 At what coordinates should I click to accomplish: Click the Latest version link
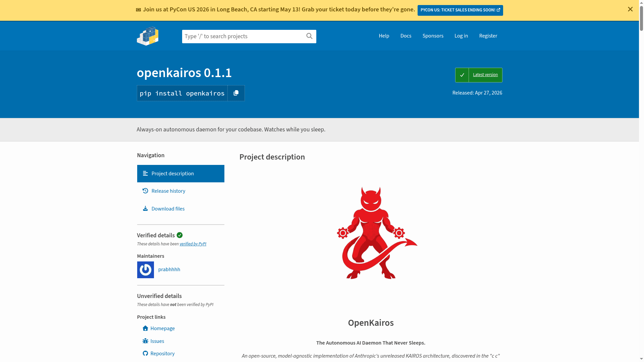(x=485, y=75)
